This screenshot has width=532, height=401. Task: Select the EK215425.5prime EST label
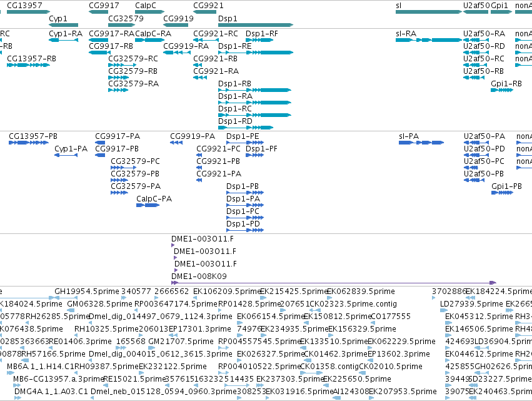click(293, 292)
